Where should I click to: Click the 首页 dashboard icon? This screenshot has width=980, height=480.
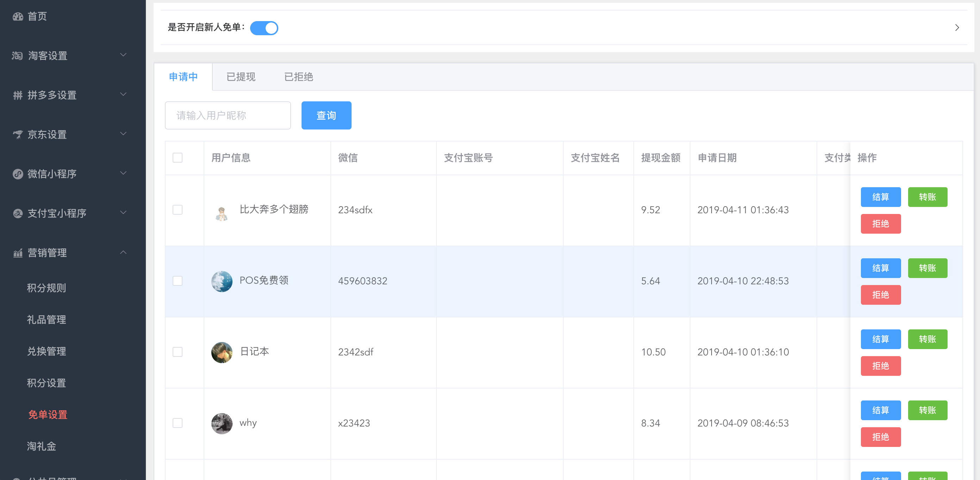tap(18, 16)
